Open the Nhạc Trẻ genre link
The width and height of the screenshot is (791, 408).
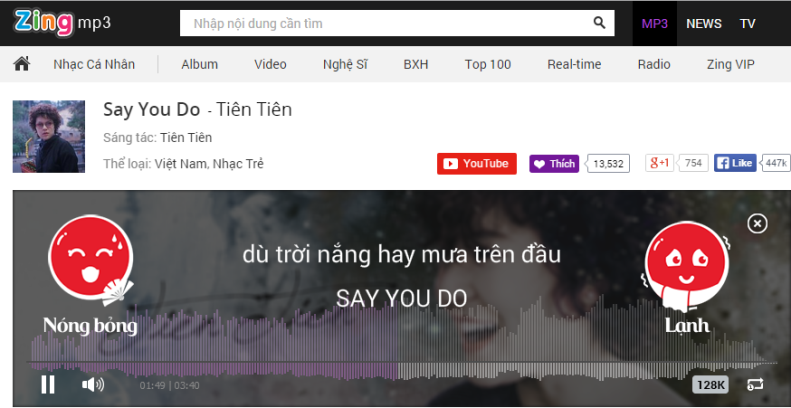pos(238,164)
